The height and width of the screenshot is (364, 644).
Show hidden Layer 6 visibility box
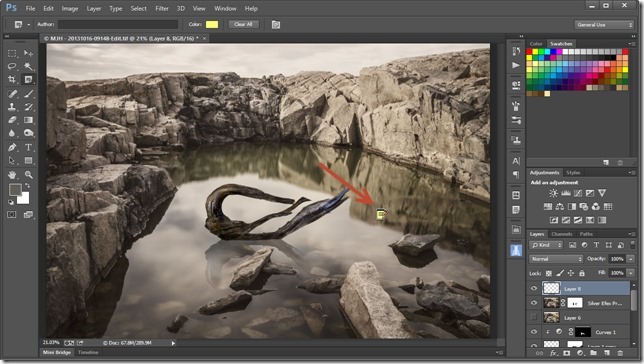[534, 317]
